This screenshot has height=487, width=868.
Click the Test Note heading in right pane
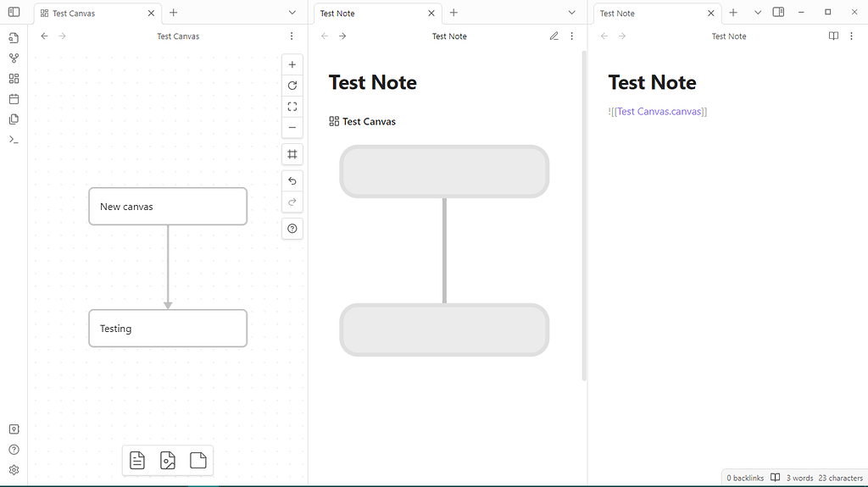(652, 82)
